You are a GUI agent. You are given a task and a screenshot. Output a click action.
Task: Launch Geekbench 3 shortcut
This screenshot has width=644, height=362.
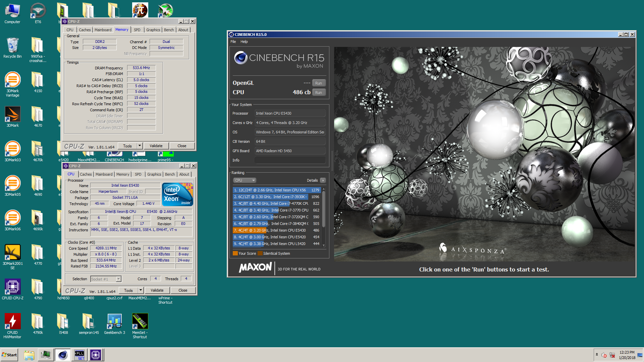(114, 324)
